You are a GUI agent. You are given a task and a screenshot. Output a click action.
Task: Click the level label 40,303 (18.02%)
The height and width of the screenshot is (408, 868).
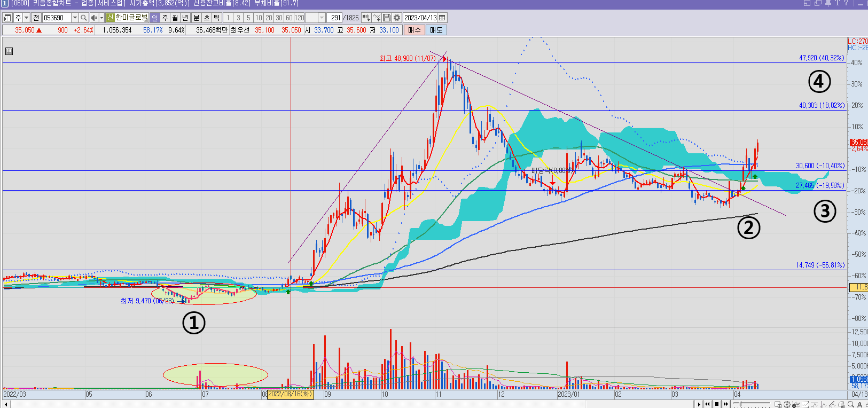[x=822, y=105]
